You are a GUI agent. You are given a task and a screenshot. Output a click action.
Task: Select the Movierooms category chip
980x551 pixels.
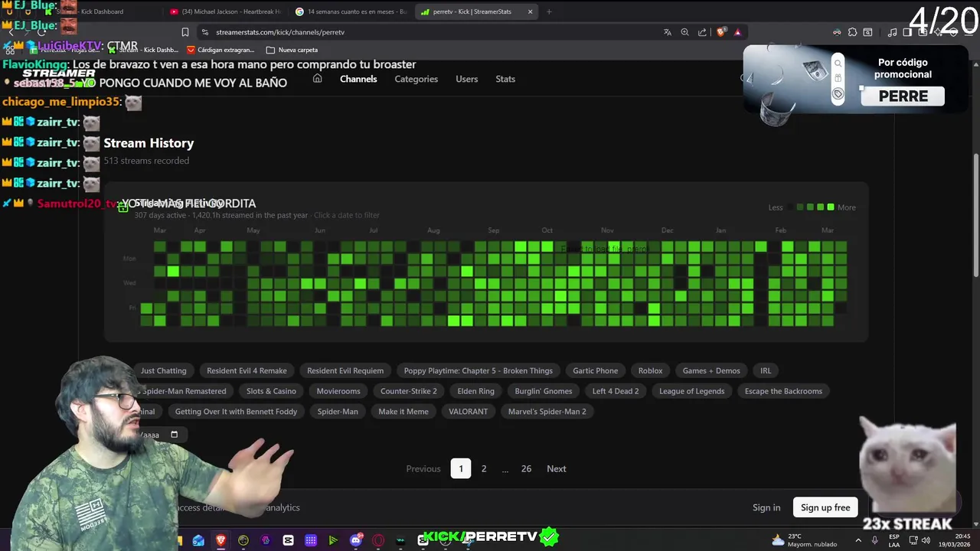click(x=338, y=391)
